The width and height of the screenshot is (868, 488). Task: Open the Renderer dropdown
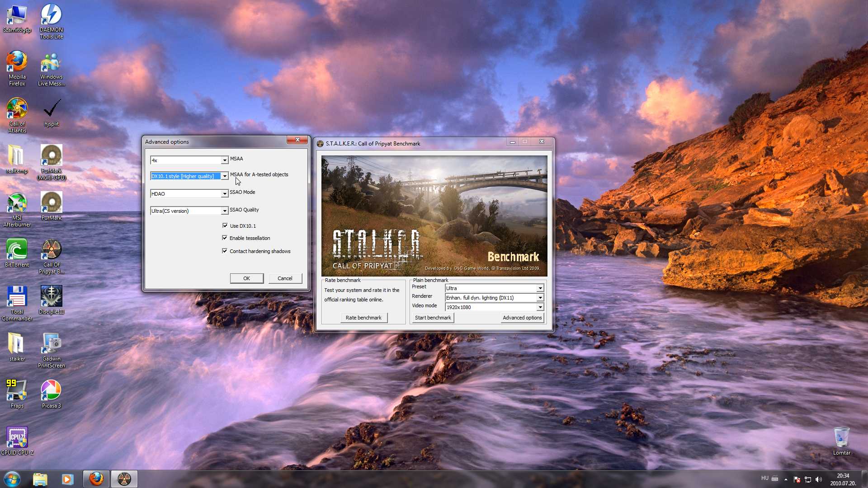pos(494,297)
